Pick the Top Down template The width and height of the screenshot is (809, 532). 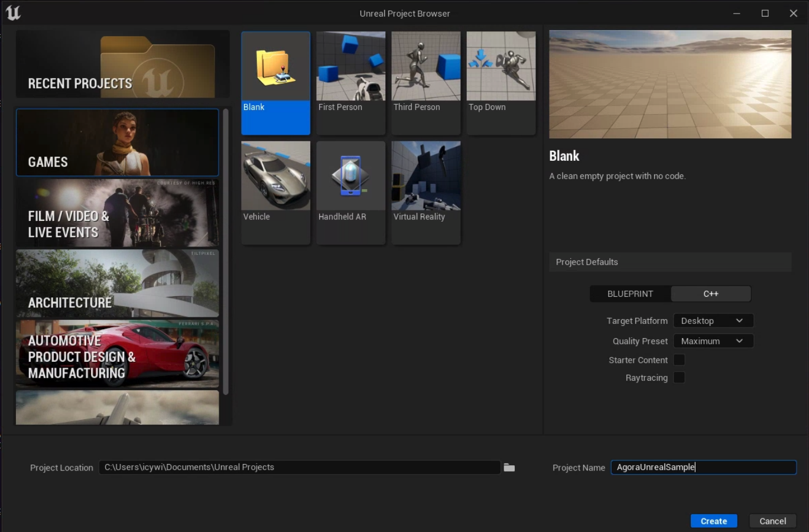pos(501,83)
